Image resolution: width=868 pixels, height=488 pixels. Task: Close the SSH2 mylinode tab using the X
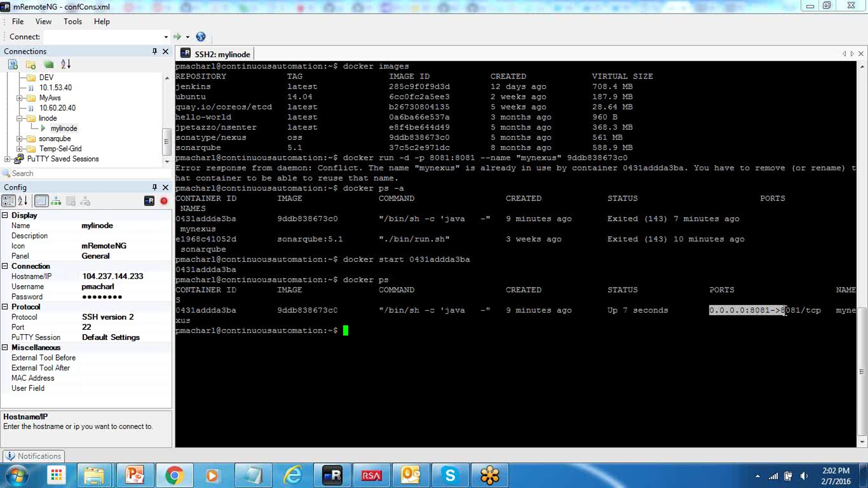pos(861,54)
